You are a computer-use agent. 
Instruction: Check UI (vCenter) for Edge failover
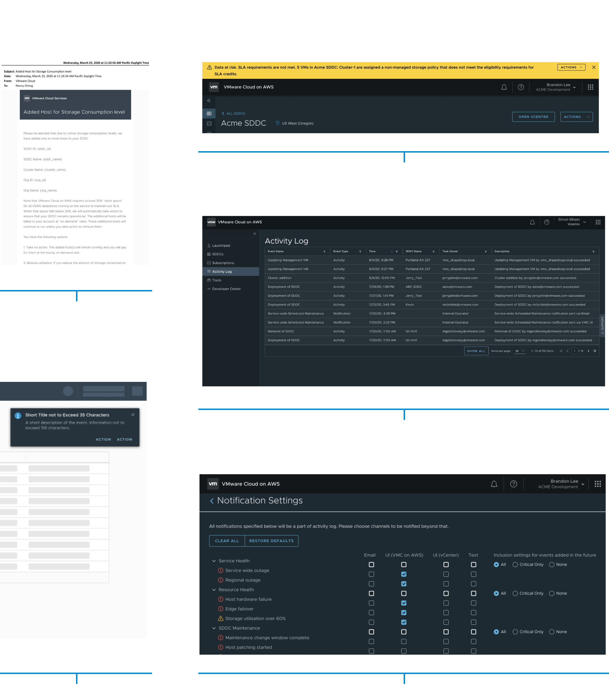(x=446, y=613)
